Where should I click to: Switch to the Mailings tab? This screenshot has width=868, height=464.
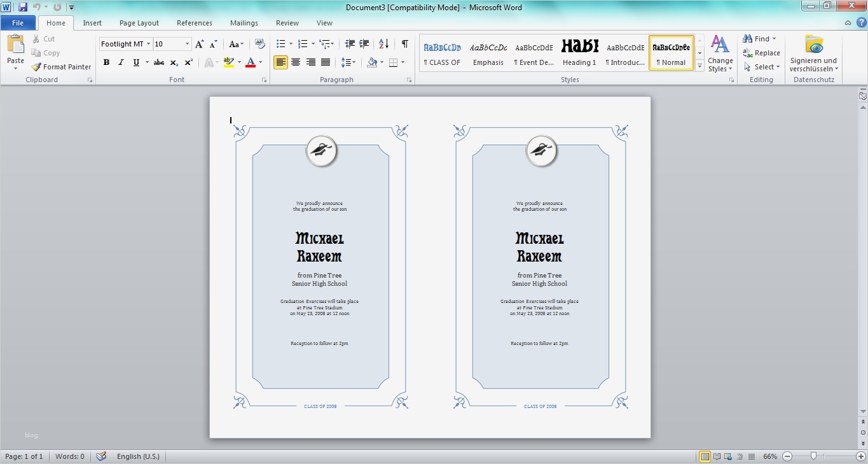[244, 23]
